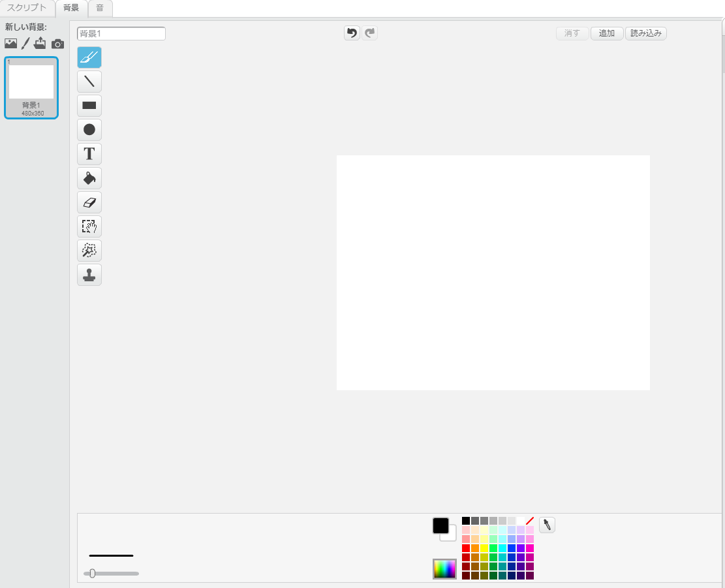Viewport: 725px width, 588px height.
Task: Select the Text tool
Action: tap(89, 154)
